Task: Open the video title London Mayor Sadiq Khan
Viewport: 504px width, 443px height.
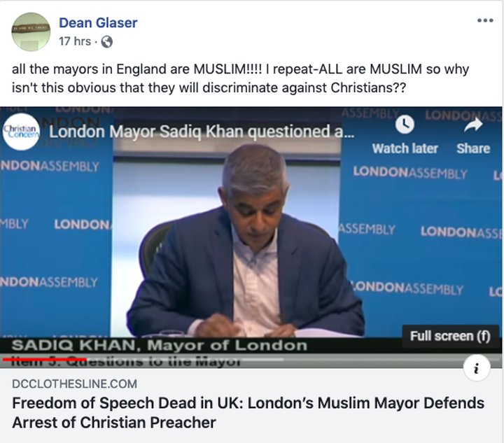Action: click(x=202, y=132)
